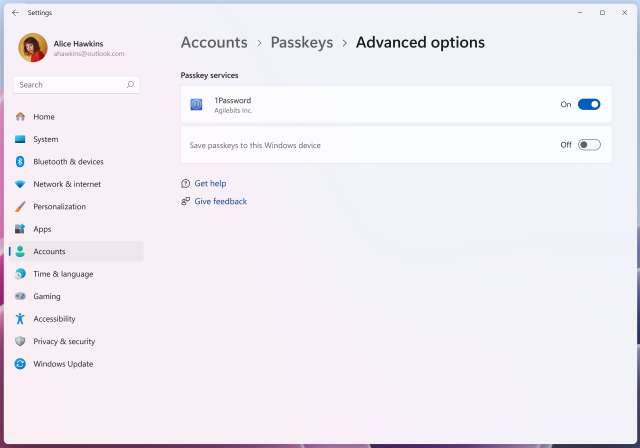This screenshot has width=640, height=448.
Task: Click the Accessibility figure icon
Action: point(20,319)
